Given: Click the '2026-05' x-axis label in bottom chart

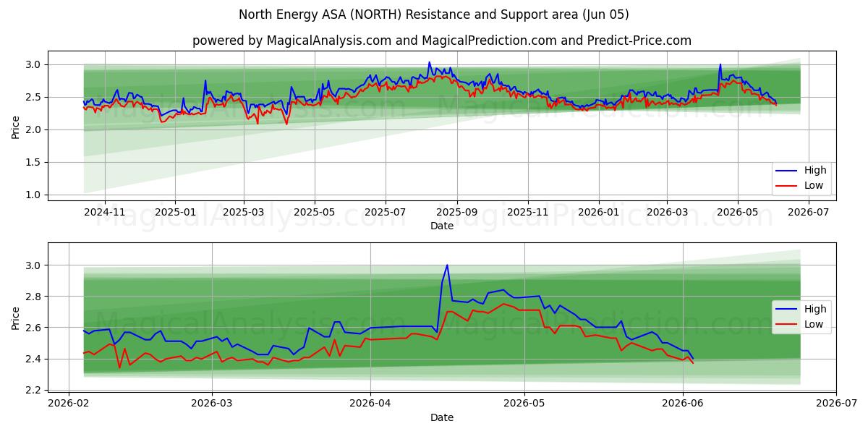Looking at the screenshot, I should click(524, 404).
